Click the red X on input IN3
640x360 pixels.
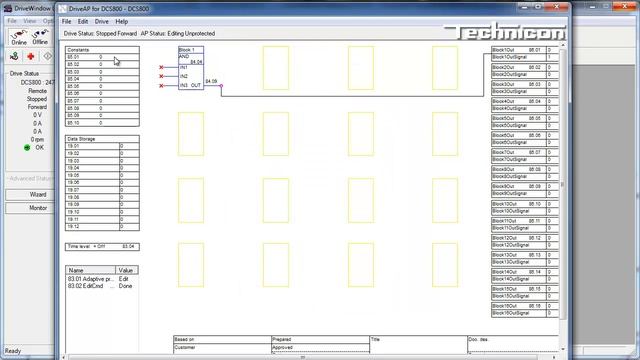[161, 86]
